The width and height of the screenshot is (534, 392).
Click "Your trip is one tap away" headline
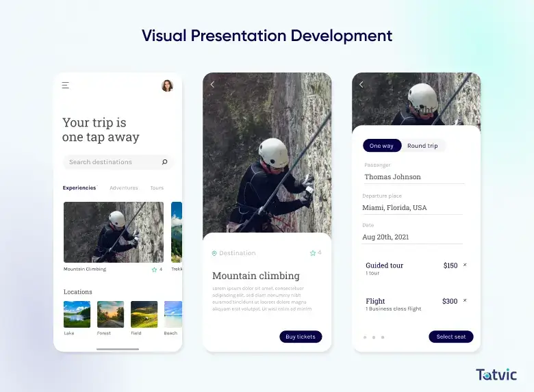tap(101, 130)
